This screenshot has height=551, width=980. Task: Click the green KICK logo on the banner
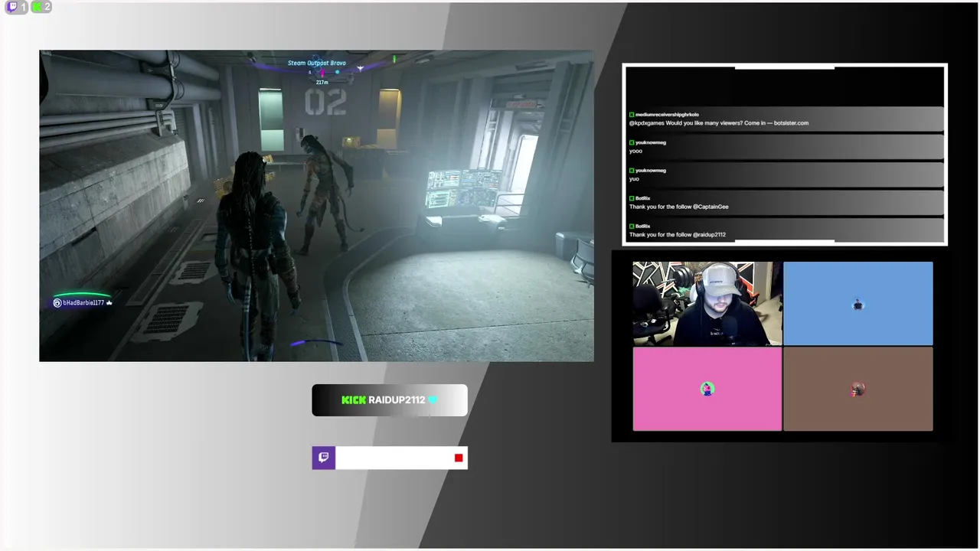tap(354, 399)
